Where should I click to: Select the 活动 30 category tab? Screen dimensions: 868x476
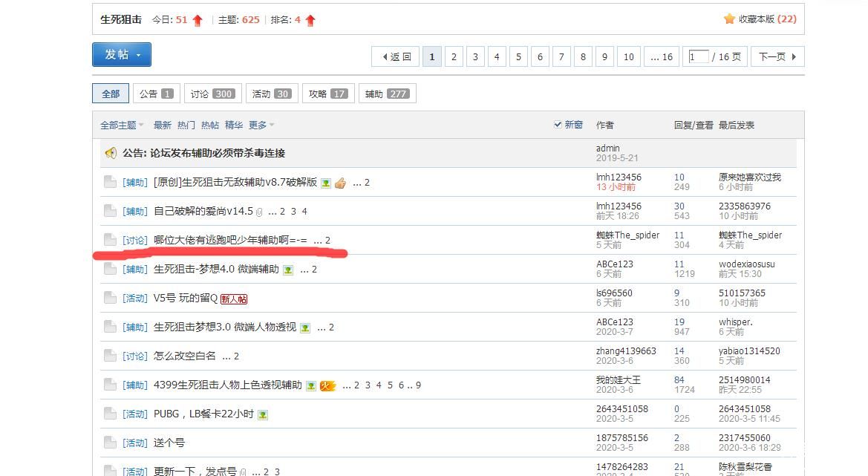tap(272, 94)
